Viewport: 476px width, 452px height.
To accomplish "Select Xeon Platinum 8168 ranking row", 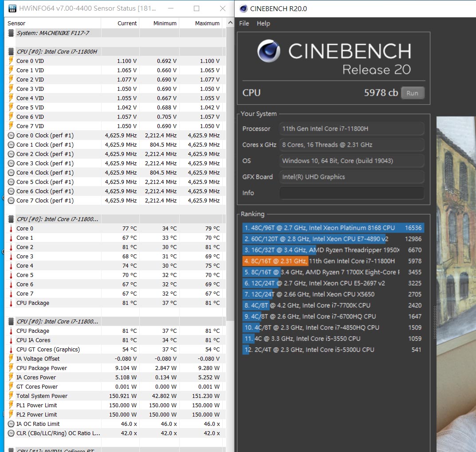I will [x=333, y=228].
